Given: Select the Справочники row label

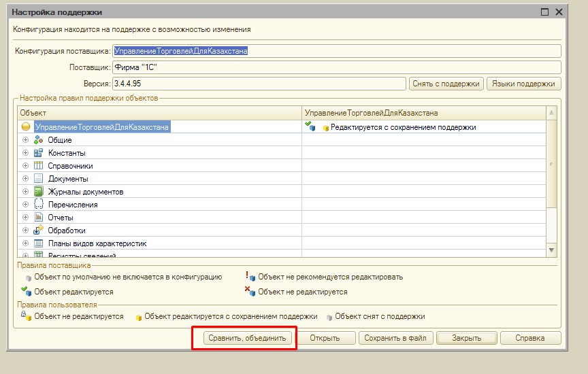Looking at the screenshot, I should [x=70, y=166].
